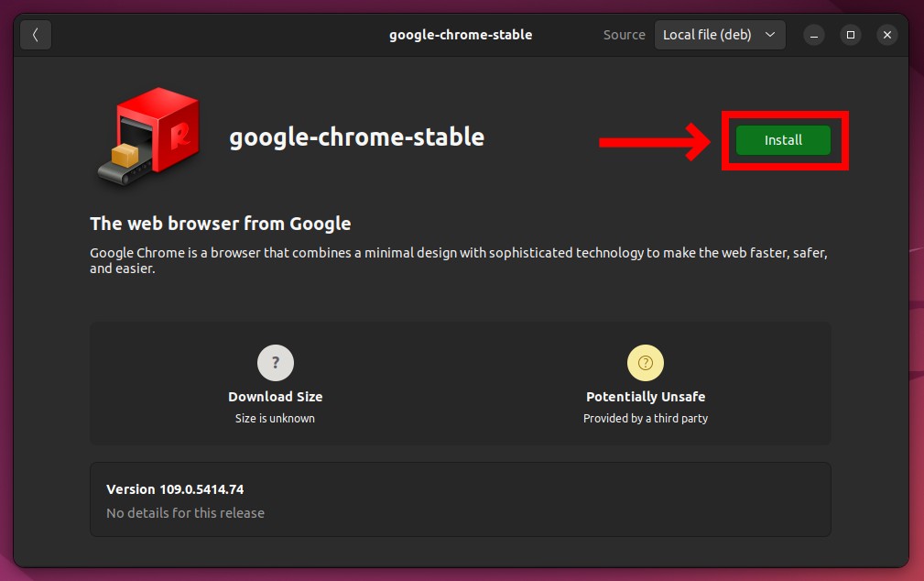
Task: Click the google-chrome-stable package icon
Action: point(149,137)
